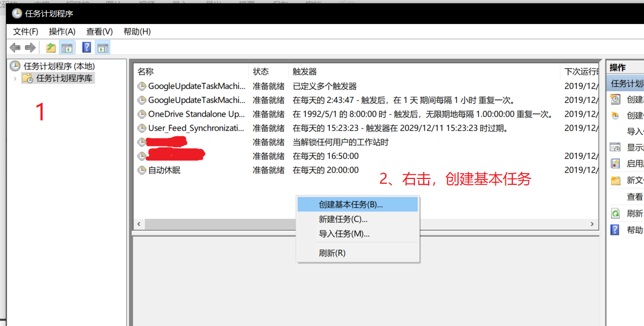The image size is (644, 326).
Task: Click the 查看 action in the 操作 pane
Action: point(635,197)
